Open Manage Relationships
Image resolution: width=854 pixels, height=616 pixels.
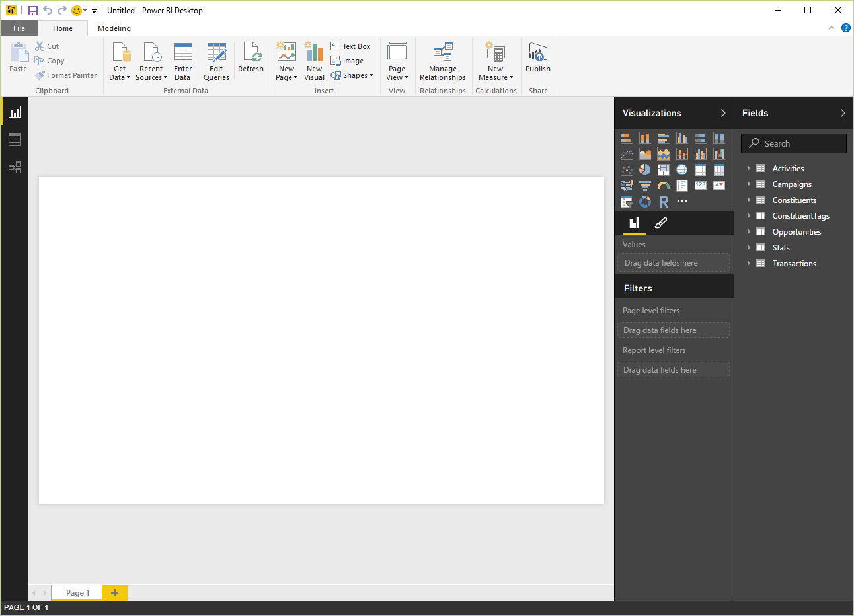(x=443, y=61)
